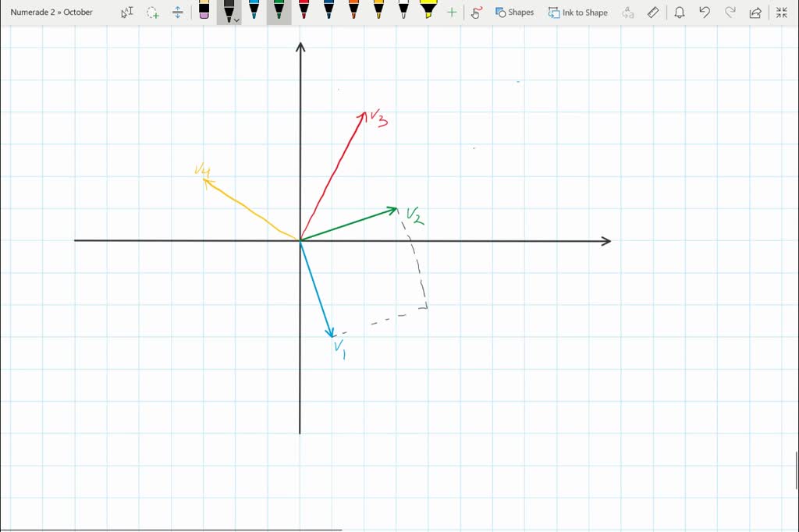Click the Undo icon

[x=704, y=12]
